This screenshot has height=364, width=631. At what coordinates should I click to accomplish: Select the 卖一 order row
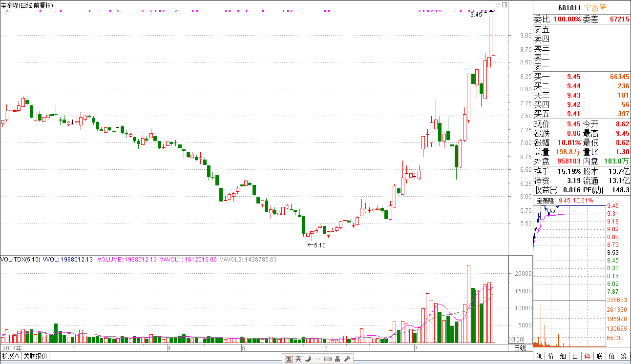(x=582, y=66)
